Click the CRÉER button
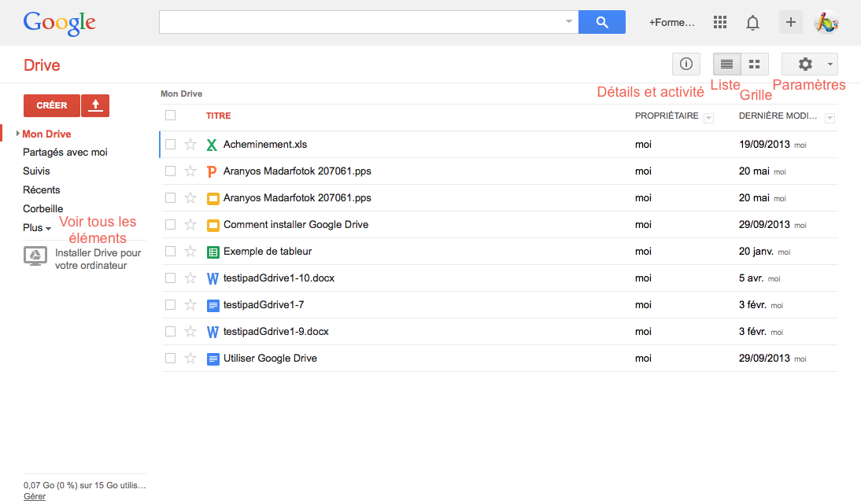The image size is (861, 504). tap(52, 105)
